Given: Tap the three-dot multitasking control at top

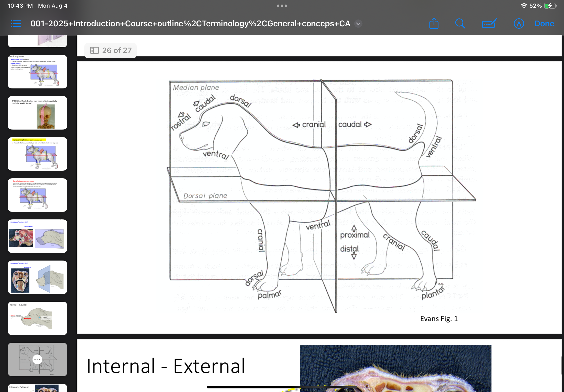Looking at the screenshot, I should (x=282, y=6).
